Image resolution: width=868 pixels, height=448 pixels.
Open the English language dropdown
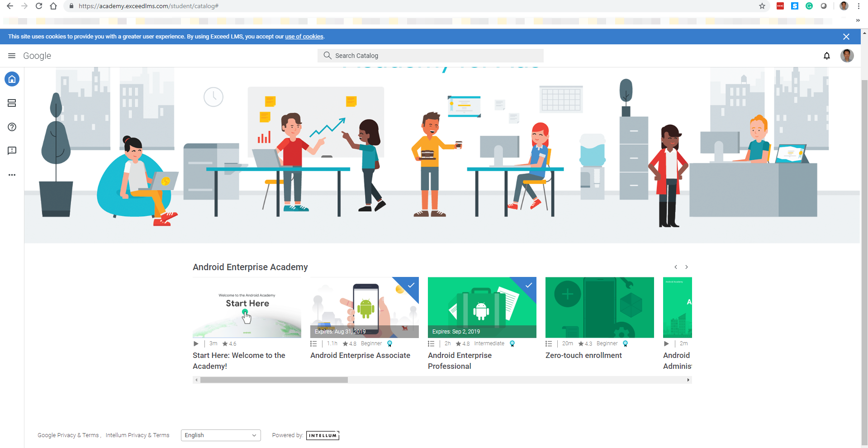point(221,435)
